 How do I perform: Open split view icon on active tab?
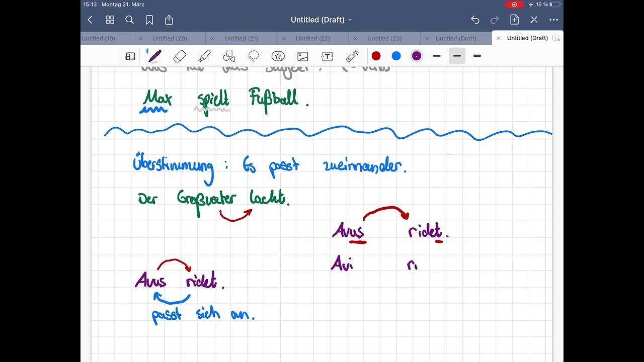[x=556, y=38]
